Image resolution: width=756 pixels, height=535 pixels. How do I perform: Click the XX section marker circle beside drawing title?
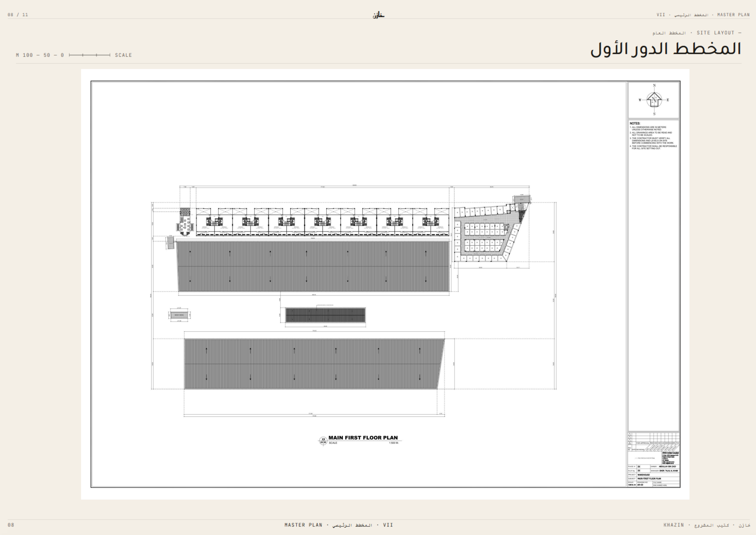(323, 441)
